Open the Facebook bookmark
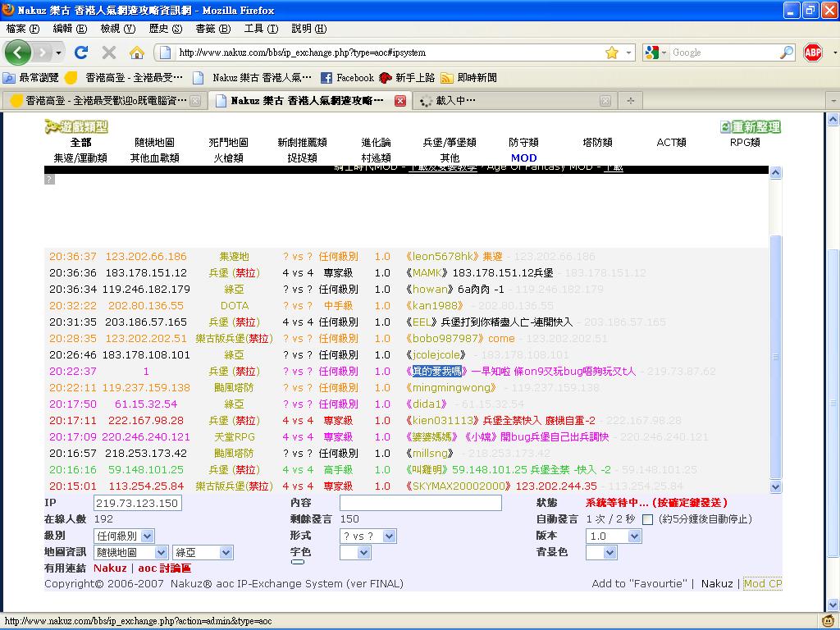The width and height of the screenshot is (840, 630). pos(347,78)
